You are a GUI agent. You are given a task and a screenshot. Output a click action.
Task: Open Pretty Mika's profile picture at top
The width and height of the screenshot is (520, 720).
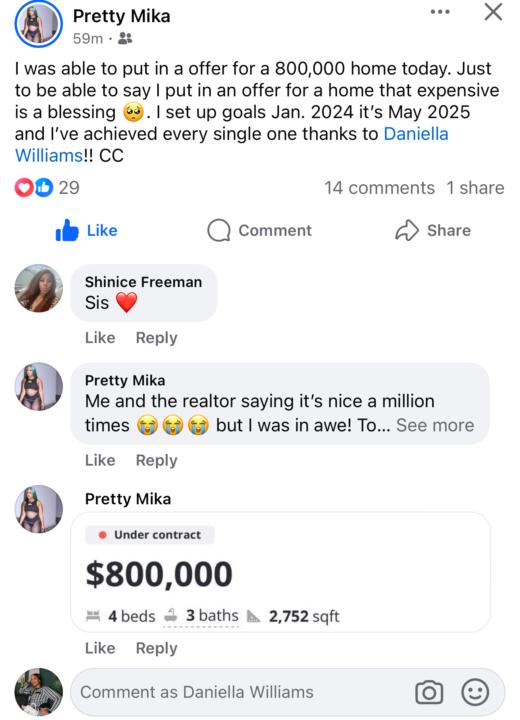pos(39,24)
